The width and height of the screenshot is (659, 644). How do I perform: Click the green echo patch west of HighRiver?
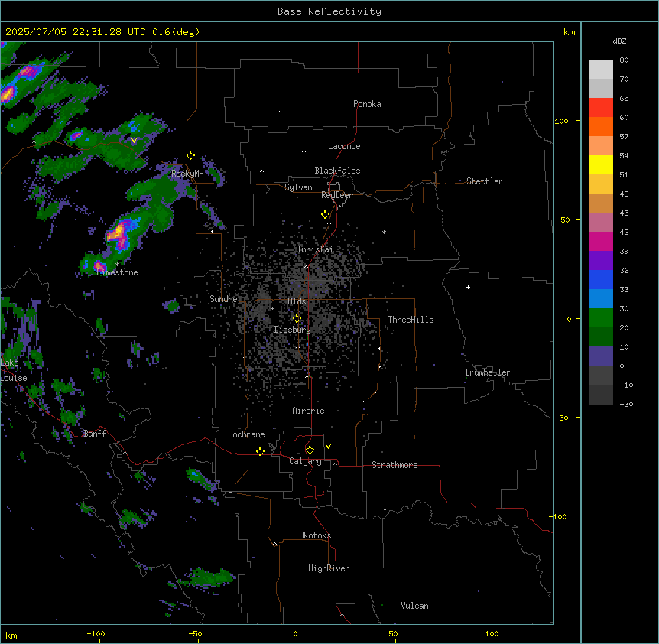209,577
